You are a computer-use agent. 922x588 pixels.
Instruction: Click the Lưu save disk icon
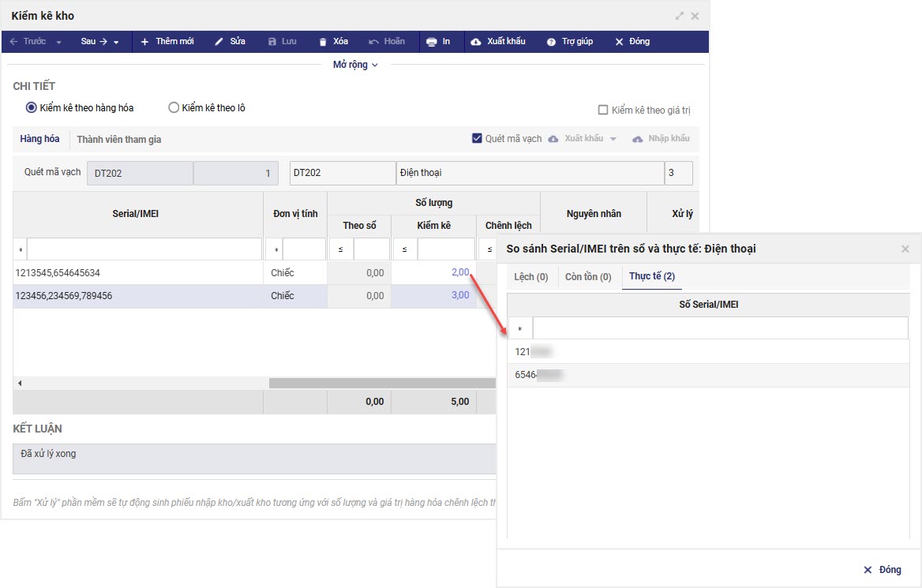tap(272, 42)
